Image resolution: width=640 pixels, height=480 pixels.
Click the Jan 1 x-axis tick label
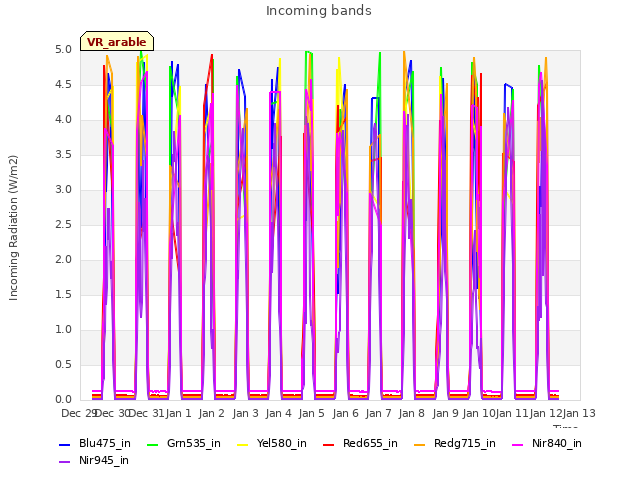point(178,413)
